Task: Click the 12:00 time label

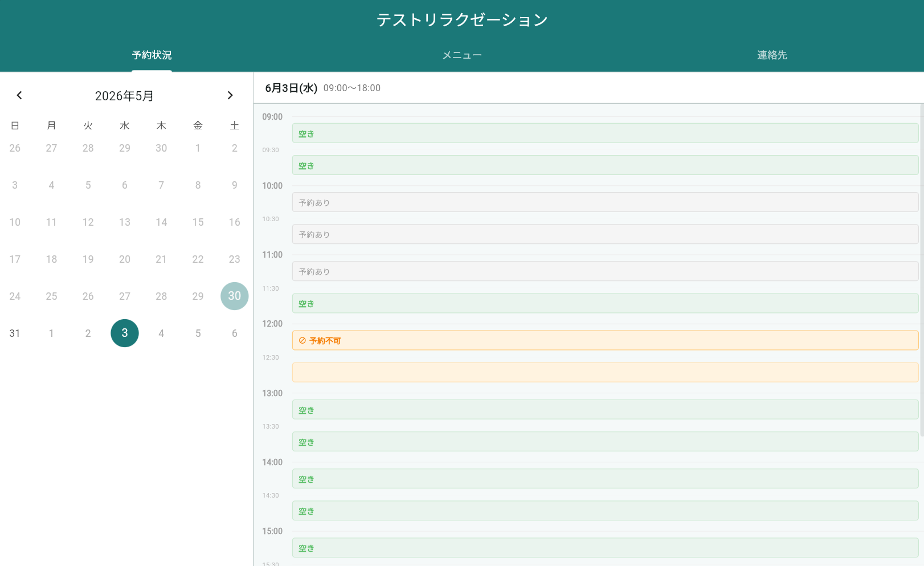Action: 272,324
